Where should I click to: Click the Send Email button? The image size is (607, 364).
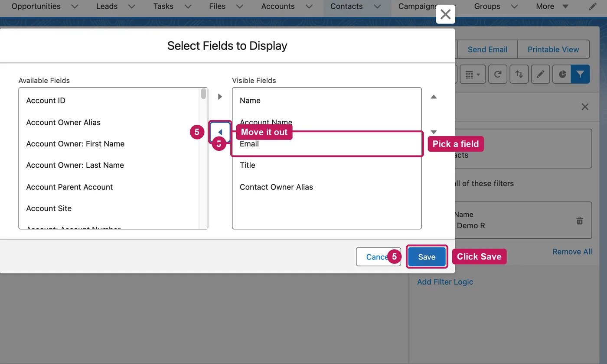click(x=487, y=49)
